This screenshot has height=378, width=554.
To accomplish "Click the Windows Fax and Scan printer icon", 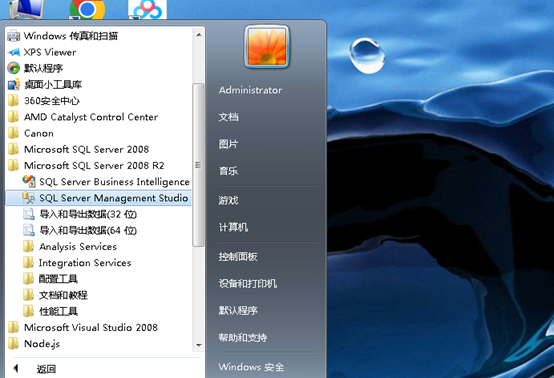I will coord(14,36).
